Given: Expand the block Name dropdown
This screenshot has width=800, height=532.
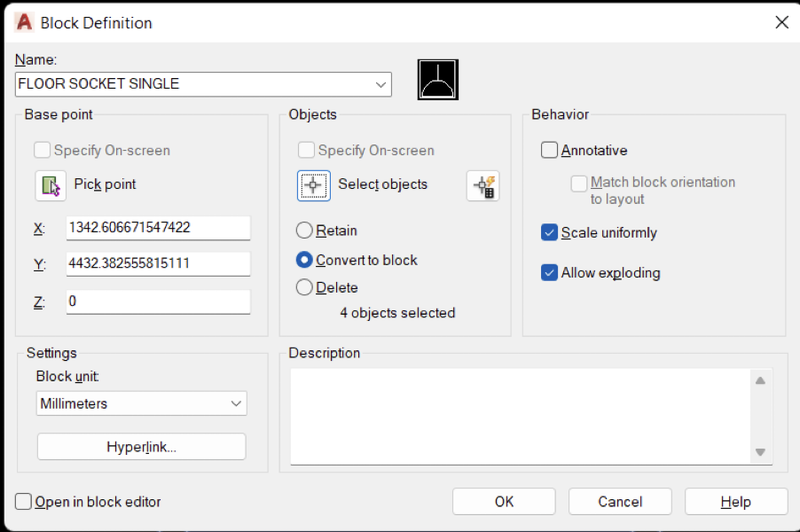Looking at the screenshot, I should 381,84.
